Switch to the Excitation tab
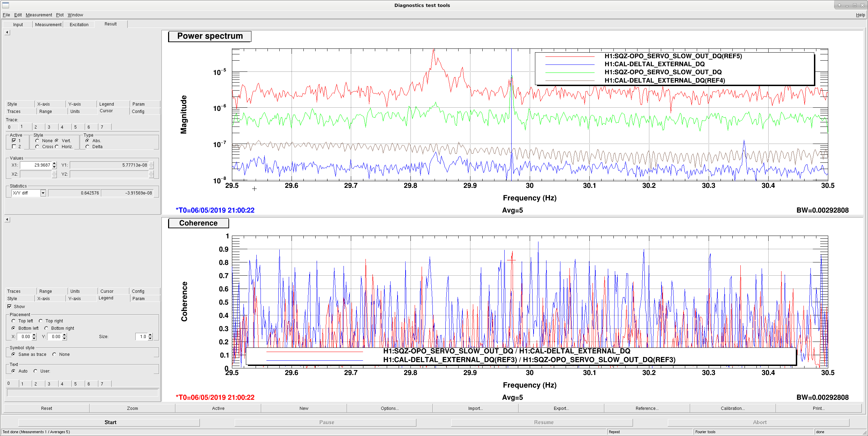Viewport: 868px width, 436px height. 79,25
